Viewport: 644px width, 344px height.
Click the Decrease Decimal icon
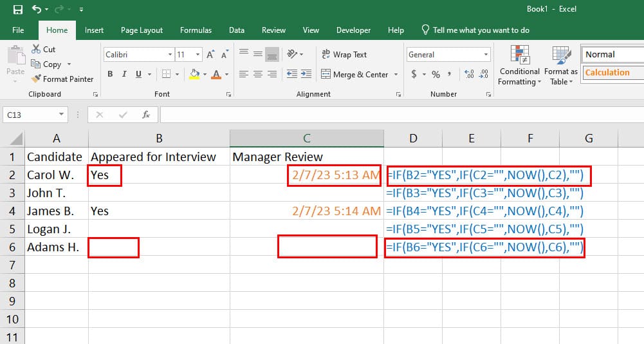(484, 74)
